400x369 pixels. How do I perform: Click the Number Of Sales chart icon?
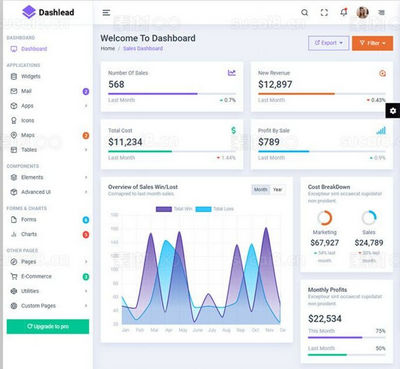click(x=232, y=73)
